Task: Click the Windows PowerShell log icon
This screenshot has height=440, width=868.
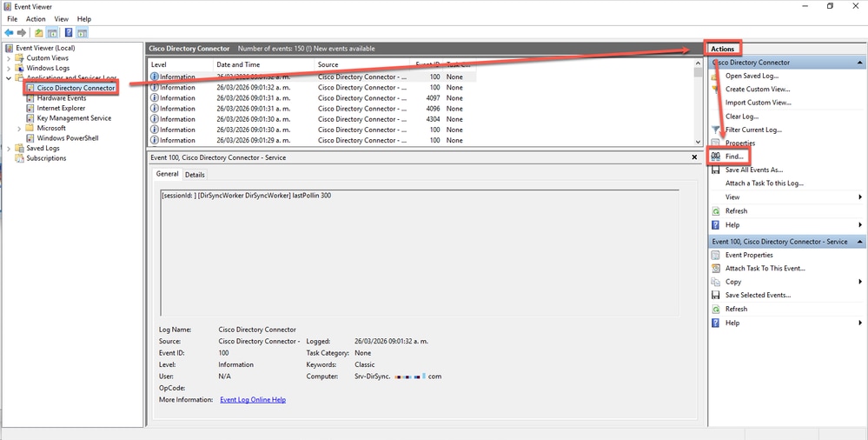Action: coord(30,138)
